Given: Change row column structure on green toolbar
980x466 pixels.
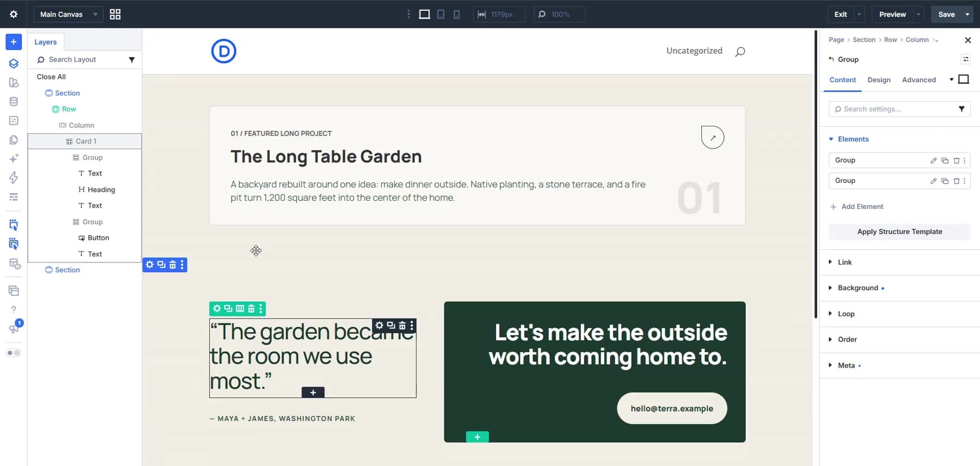Looking at the screenshot, I should coord(240,309).
